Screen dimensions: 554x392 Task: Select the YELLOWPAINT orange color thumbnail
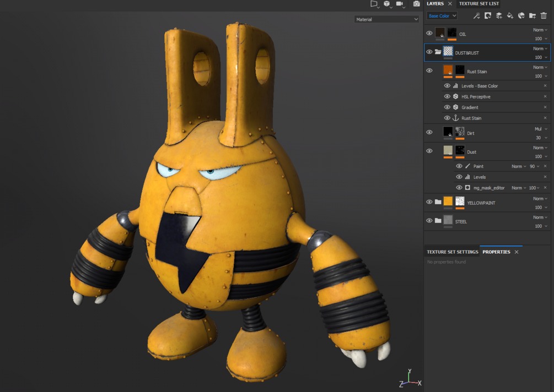(448, 202)
